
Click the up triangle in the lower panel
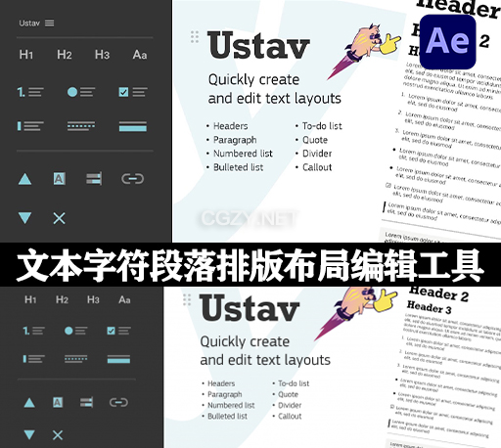29,403
